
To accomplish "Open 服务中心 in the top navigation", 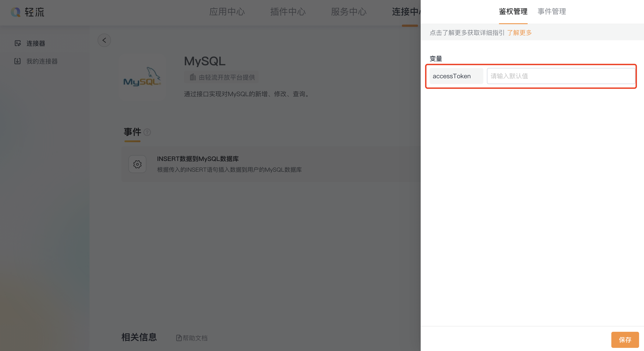I will 348,12.
